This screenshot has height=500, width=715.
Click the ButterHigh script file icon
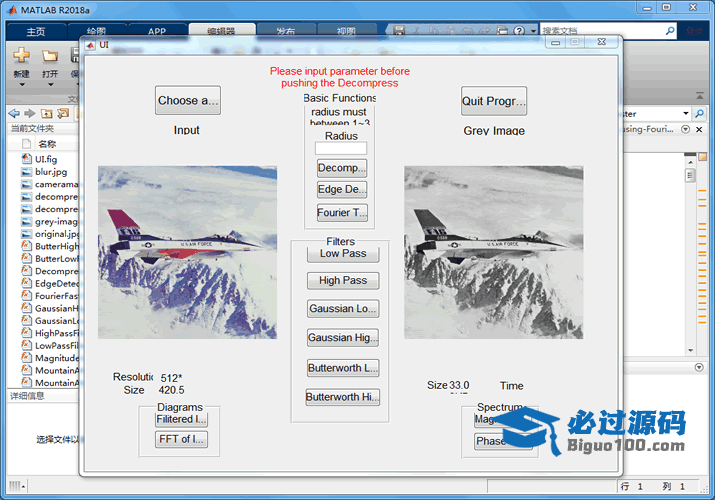pyautogui.click(x=26, y=246)
